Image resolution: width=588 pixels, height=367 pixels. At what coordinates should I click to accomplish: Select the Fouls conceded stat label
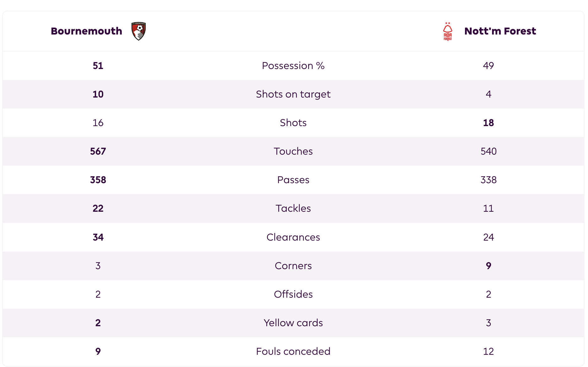(293, 351)
